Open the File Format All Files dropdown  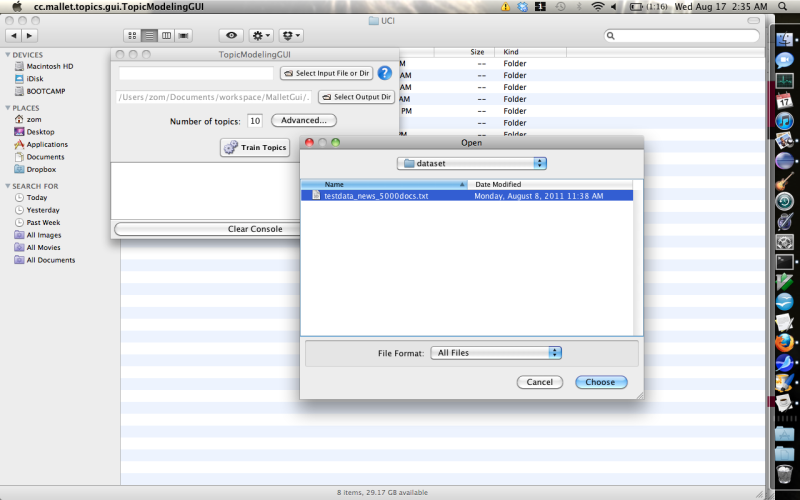[x=497, y=353]
